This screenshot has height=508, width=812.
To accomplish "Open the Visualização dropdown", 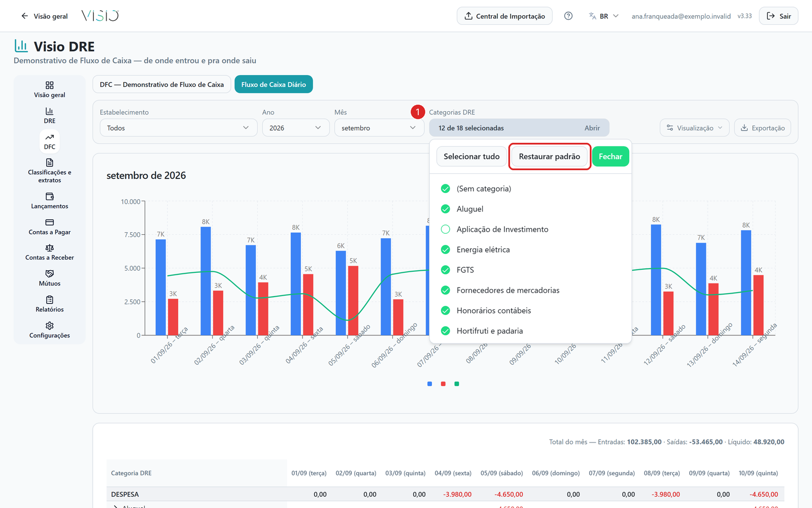I will [x=694, y=128].
